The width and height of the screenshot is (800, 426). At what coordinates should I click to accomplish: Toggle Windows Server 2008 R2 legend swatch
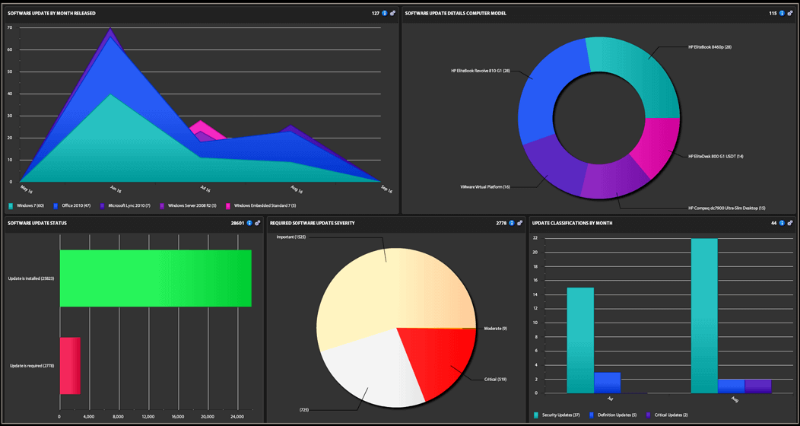coord(162,206)
